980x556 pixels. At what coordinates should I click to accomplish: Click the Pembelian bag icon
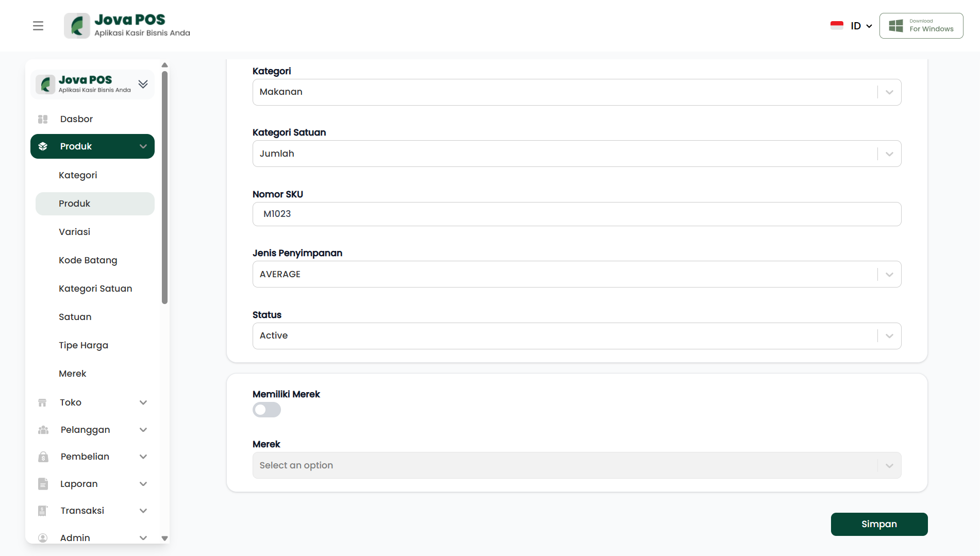coord(43,457)
